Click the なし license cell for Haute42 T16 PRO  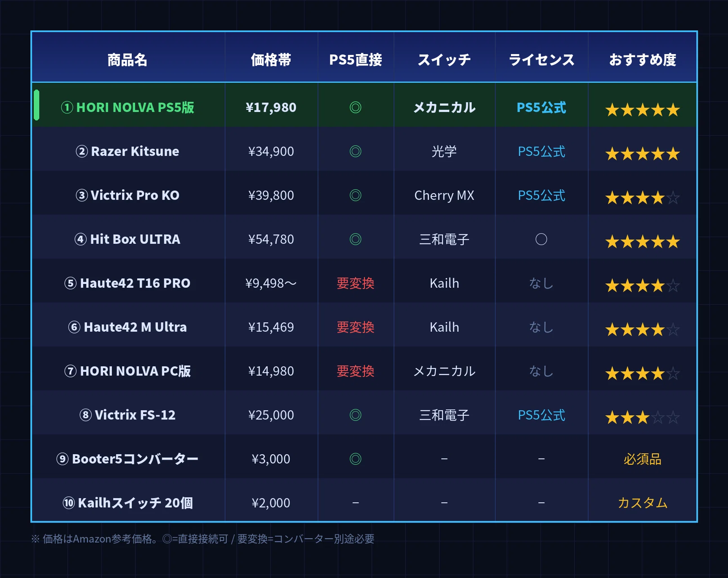(541, 283)
